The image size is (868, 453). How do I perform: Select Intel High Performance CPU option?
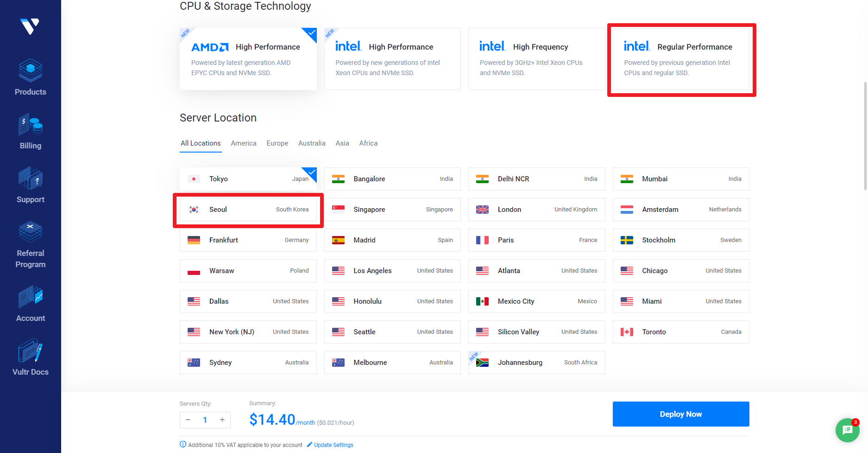[392, 59]
